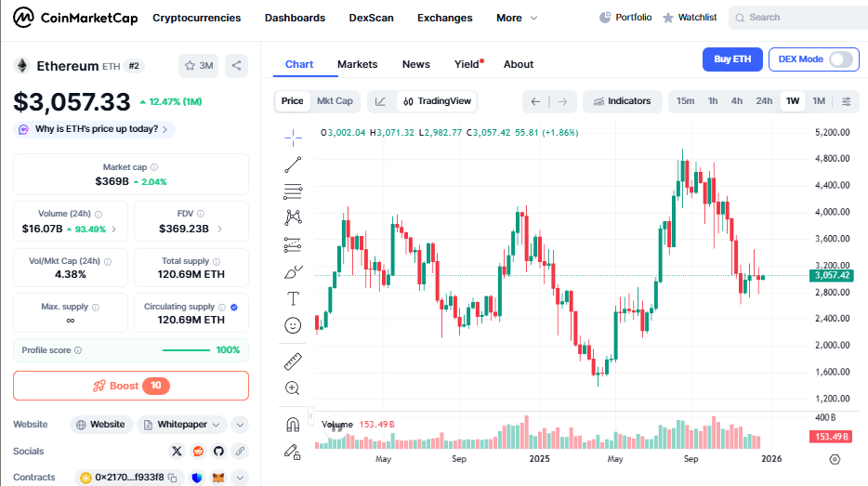Set the chart interval to 15m

click(685, 101)
